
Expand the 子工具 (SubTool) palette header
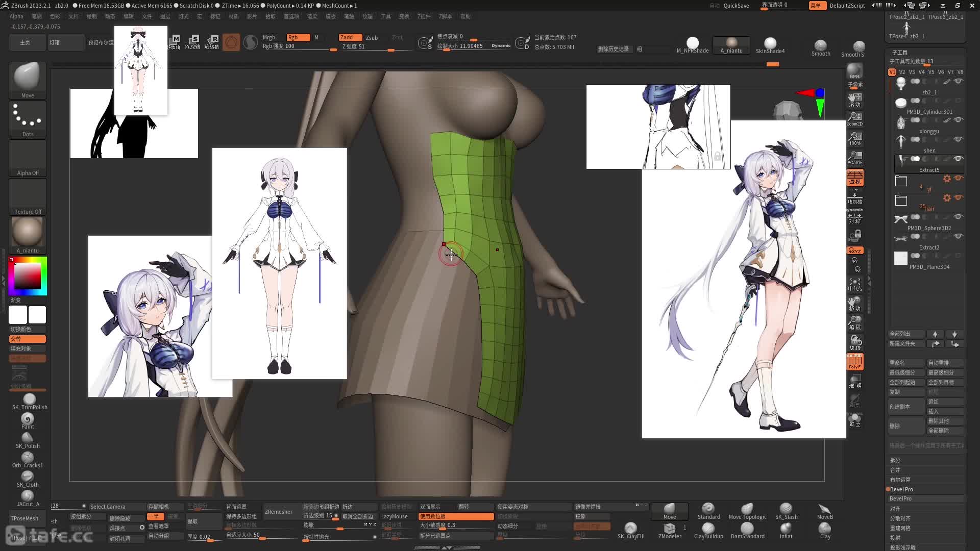[x=899, y=52]
